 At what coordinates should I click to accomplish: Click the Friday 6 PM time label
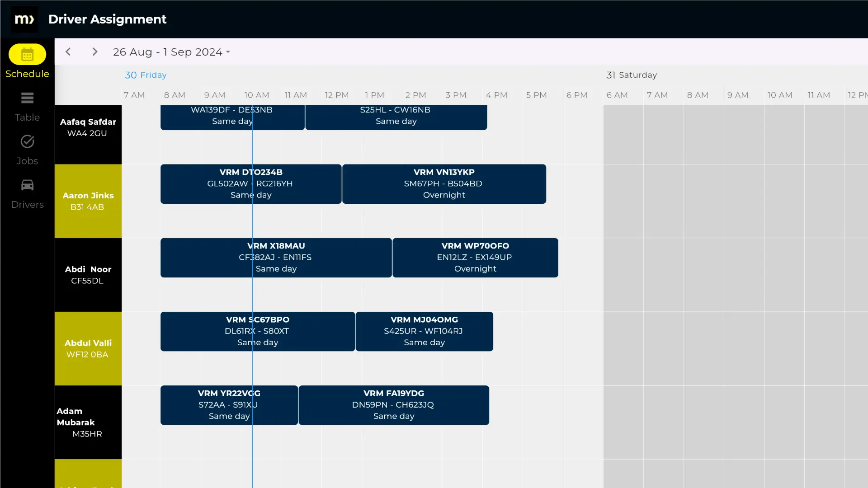pos(577,95)
